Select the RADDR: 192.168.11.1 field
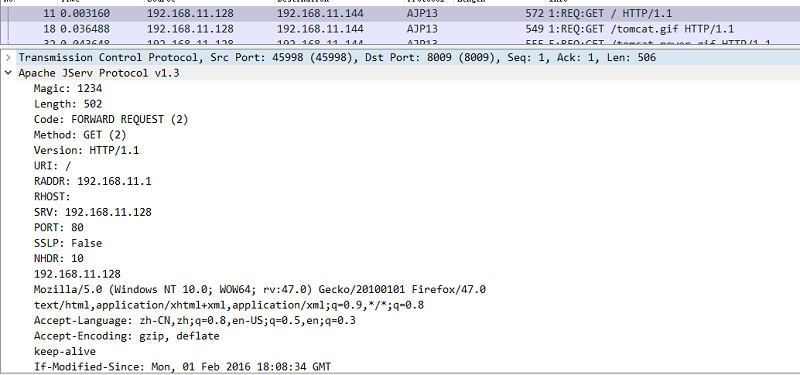Screen dimensions: 800x375 coord(92,181)
